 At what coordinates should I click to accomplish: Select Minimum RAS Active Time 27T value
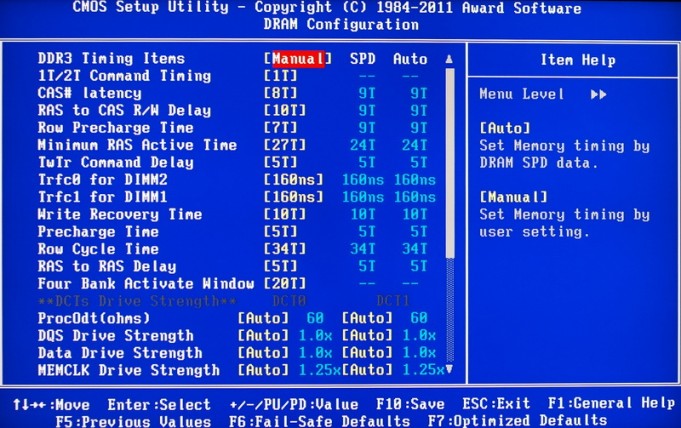tap(285, 146)
